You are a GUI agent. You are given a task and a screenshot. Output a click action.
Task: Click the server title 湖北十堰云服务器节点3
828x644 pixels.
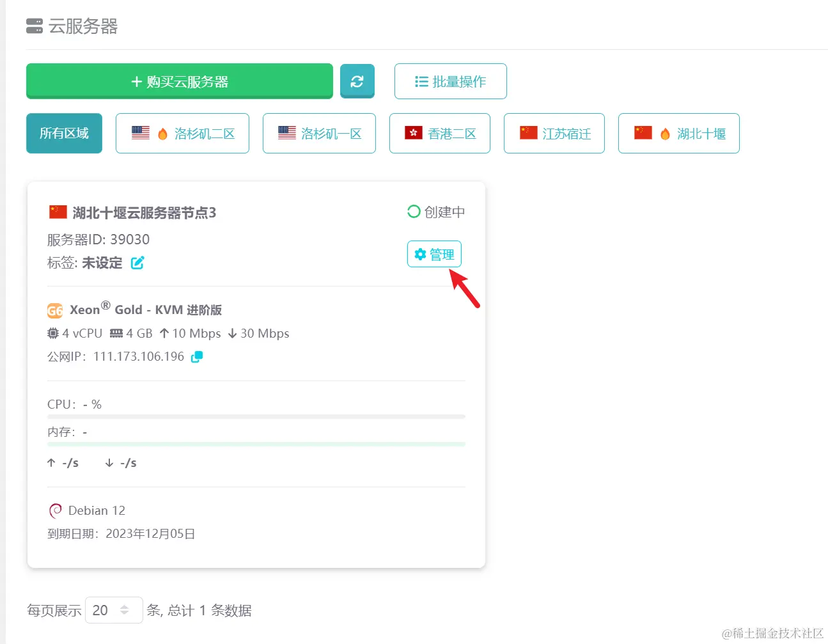click(x=145, y=212)
